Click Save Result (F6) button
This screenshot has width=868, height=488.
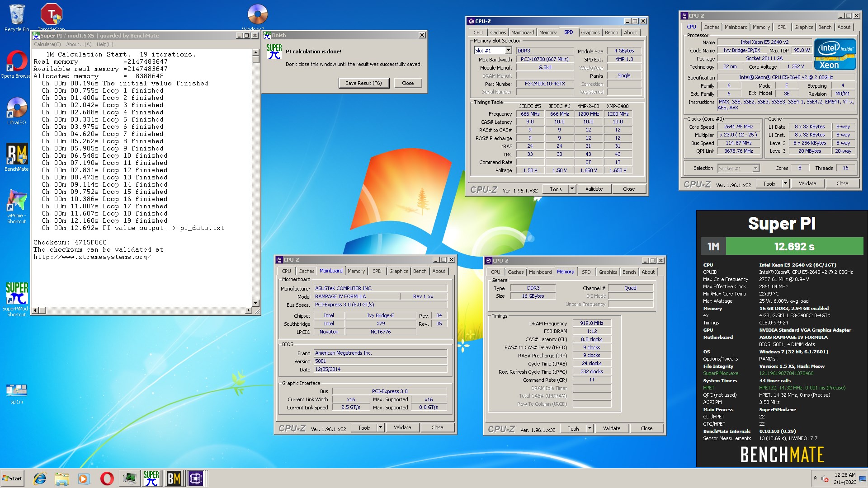[x=363, y=83]
